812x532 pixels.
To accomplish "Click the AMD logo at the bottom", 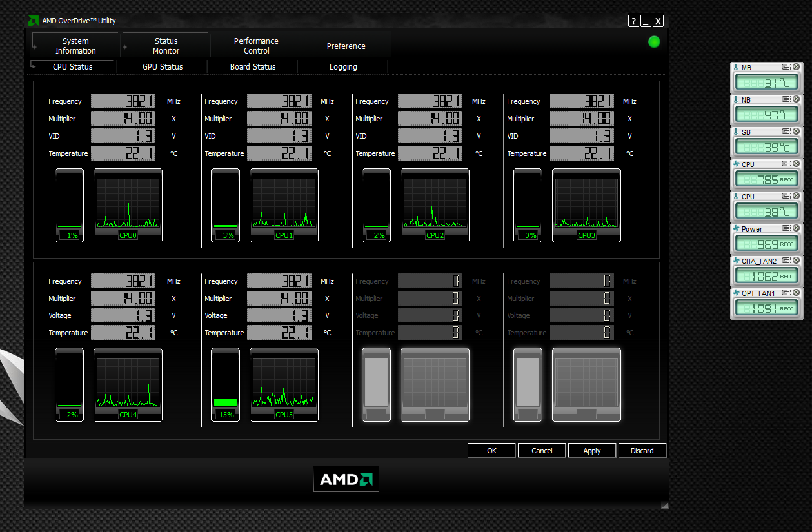I will coord(346,479).
